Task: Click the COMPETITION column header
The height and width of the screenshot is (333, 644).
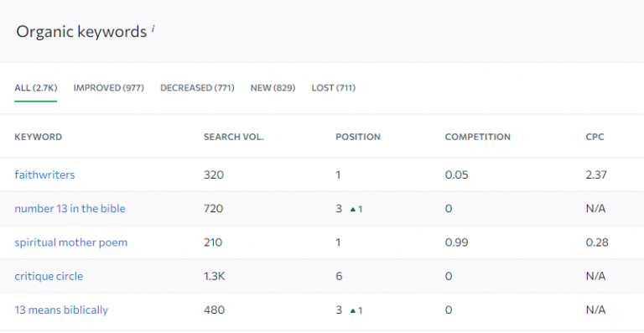Action: click(x=478, y=137)
